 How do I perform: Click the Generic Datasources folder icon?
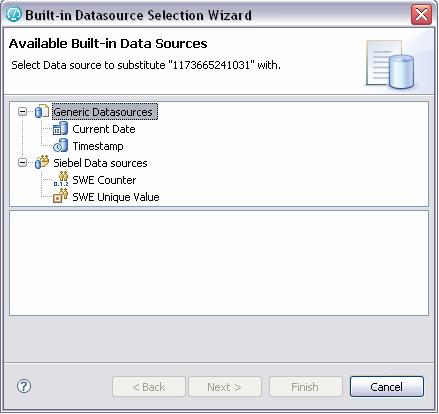tap(42, 111)
